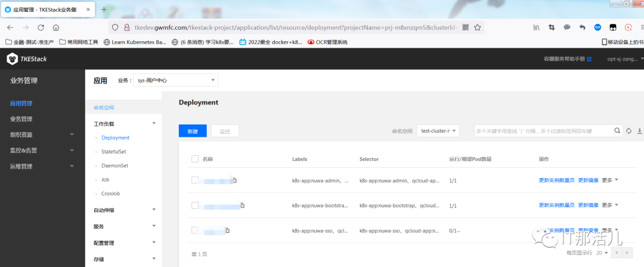The width and height of the screenshot is (644, 267).
Task: Open the red play video extension icon
Action: (628, 27)
